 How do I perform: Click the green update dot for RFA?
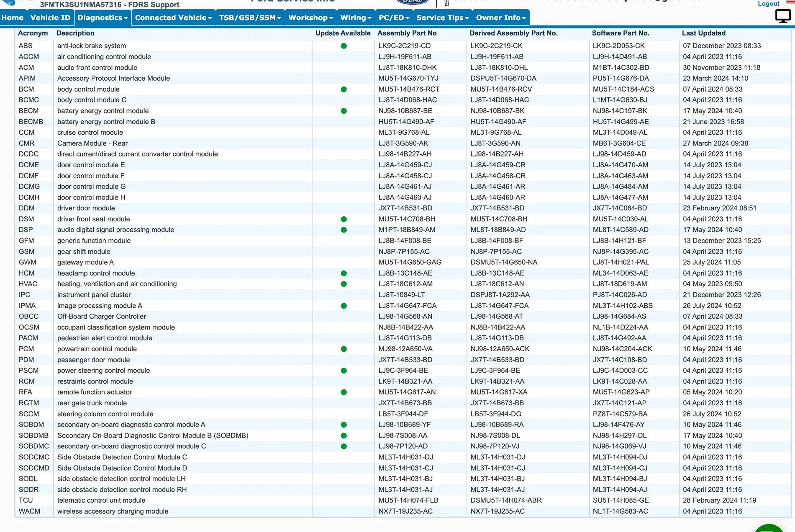(x=344, y=392)
